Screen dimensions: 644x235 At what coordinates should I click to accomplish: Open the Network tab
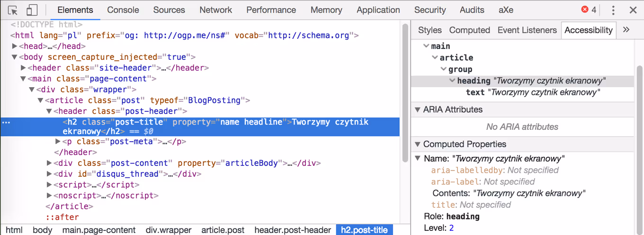[215, 10]
